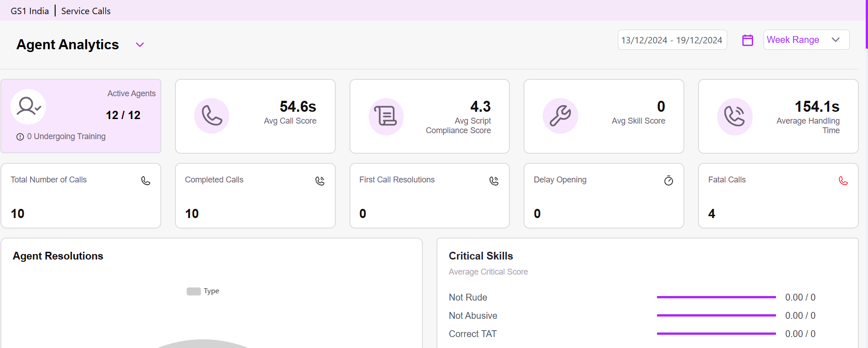
Task: Open the Fatal Calls card
Action: coord(778,196)
